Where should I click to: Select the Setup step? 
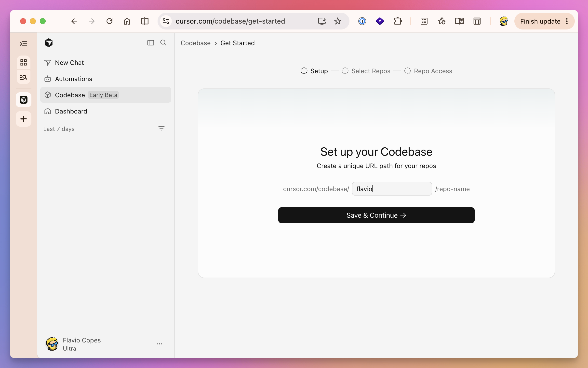click(314, 71)
